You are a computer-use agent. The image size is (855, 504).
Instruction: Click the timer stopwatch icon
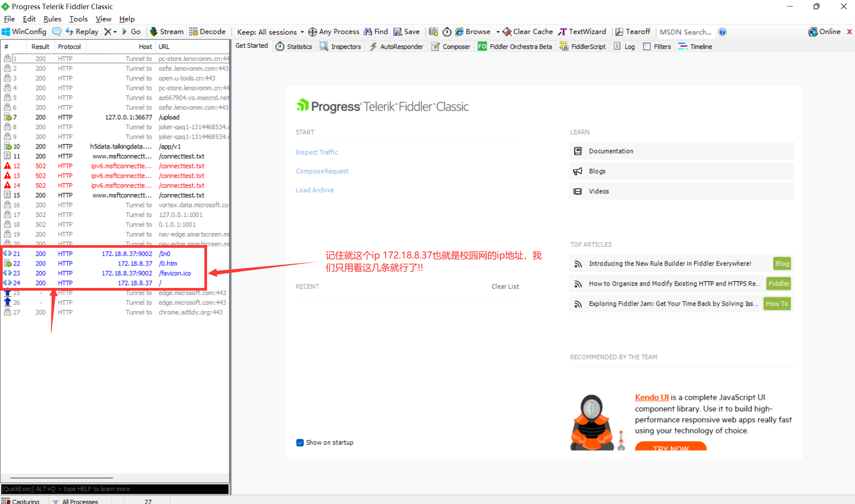coord(447,32)
